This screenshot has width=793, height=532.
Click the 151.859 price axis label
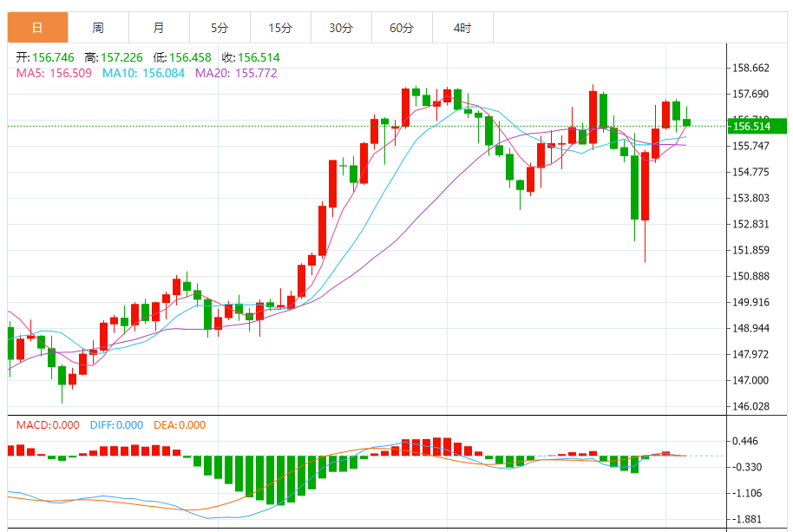(750, 250)
